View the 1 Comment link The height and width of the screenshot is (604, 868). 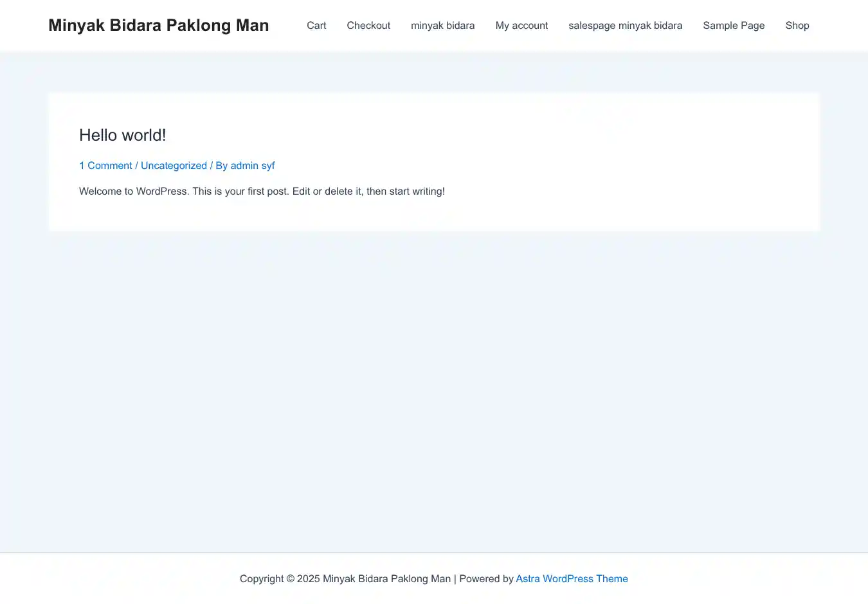point(105,166)
